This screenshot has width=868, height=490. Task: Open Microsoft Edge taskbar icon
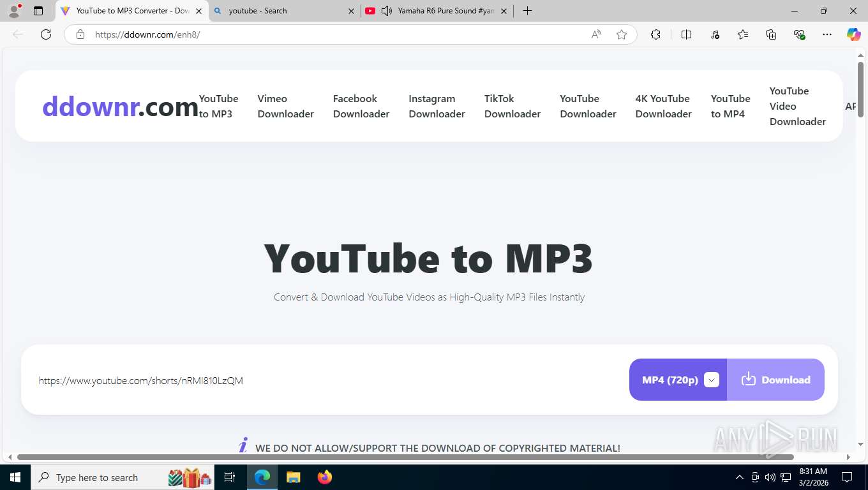pyautogui.click(x=262, y=477)
